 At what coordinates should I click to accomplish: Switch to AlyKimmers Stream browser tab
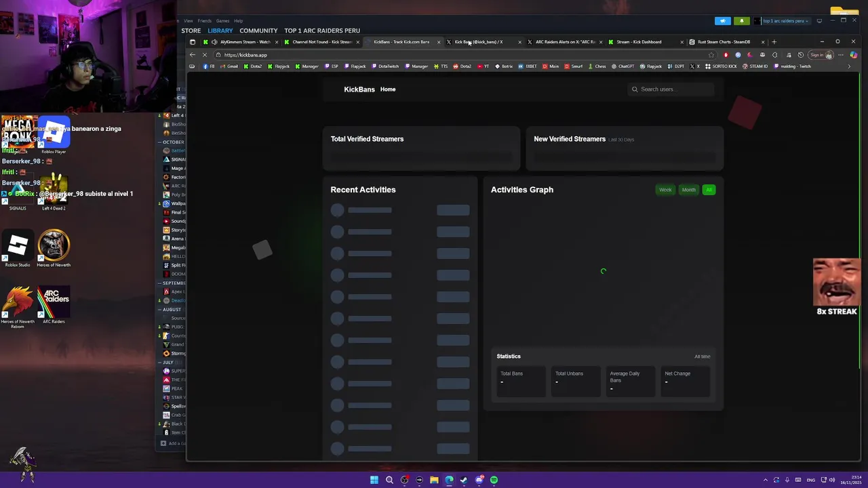[241, 42]
